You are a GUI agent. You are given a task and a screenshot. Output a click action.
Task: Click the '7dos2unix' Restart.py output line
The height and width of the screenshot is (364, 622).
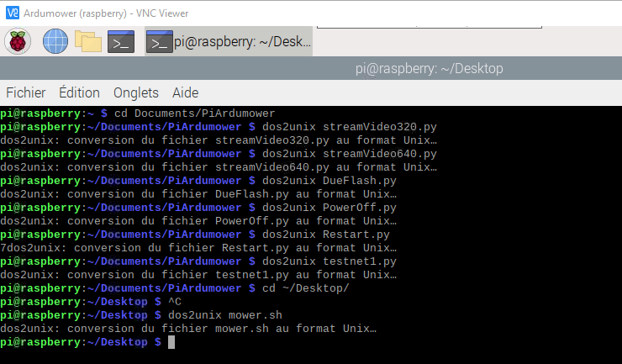point(198,248)
